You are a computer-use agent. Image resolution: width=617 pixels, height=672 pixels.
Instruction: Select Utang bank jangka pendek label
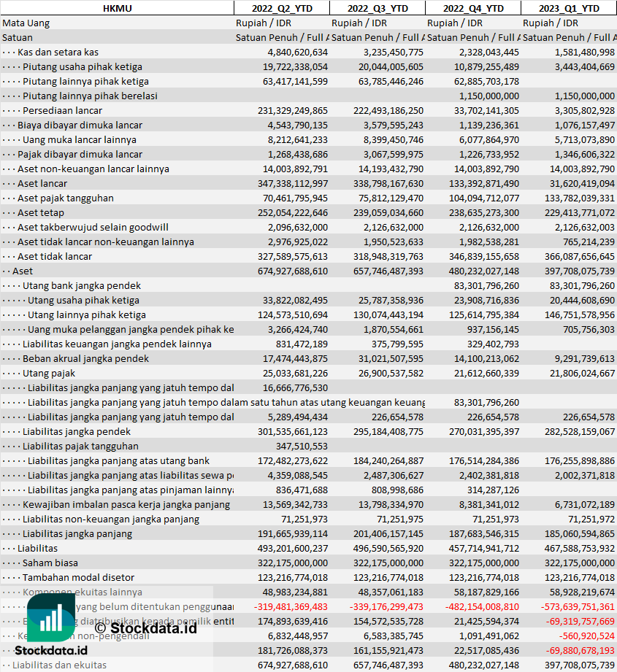82,285
